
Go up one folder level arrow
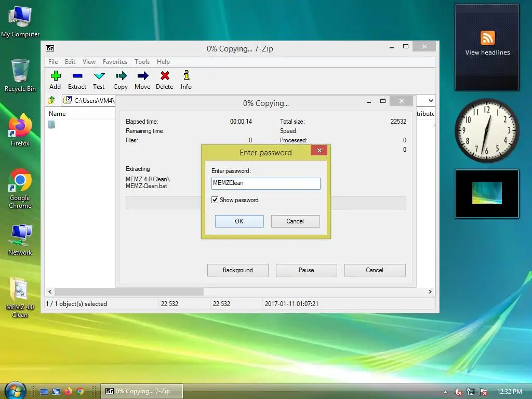click(51, 100)
